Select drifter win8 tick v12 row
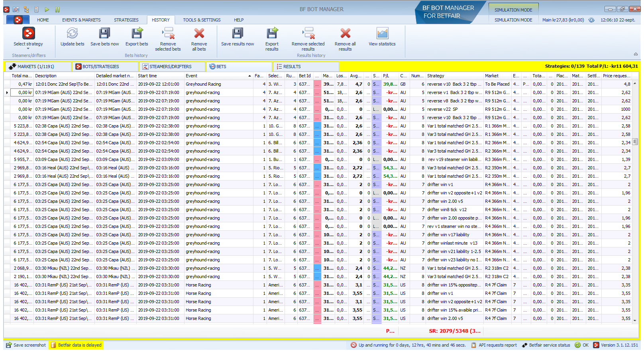The image size is (644, 353). pyautogui.click(x=318, y=210)
